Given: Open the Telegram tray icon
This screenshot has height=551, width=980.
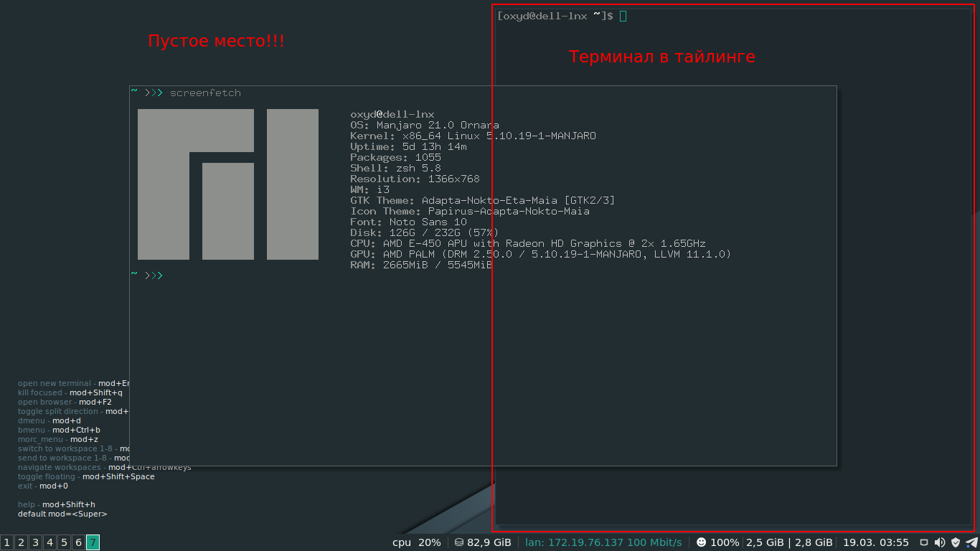Looking at the screenshot, I should [x=971, y=542].
